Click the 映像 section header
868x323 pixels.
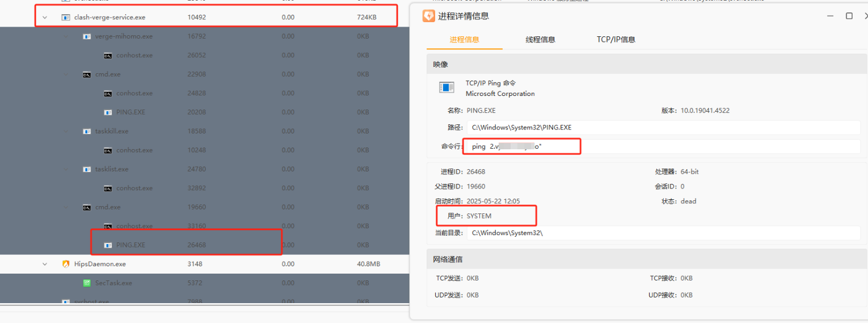[x=647, y=65]
